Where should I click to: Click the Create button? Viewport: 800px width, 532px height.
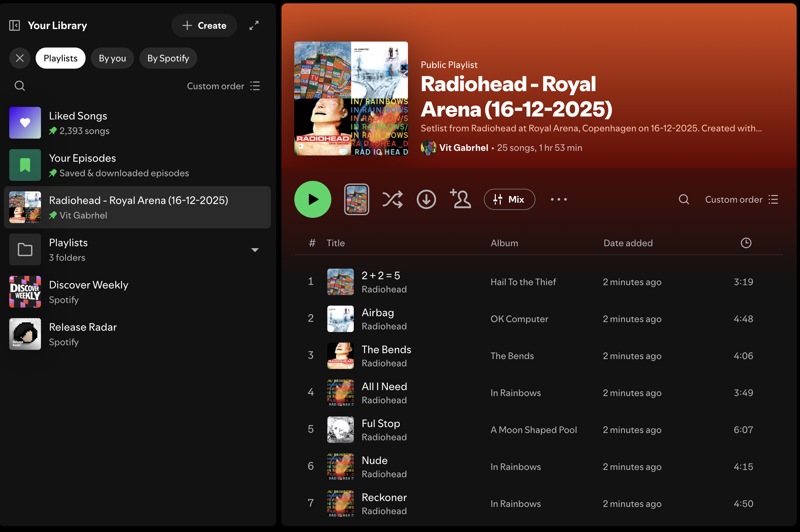[204, 25]
